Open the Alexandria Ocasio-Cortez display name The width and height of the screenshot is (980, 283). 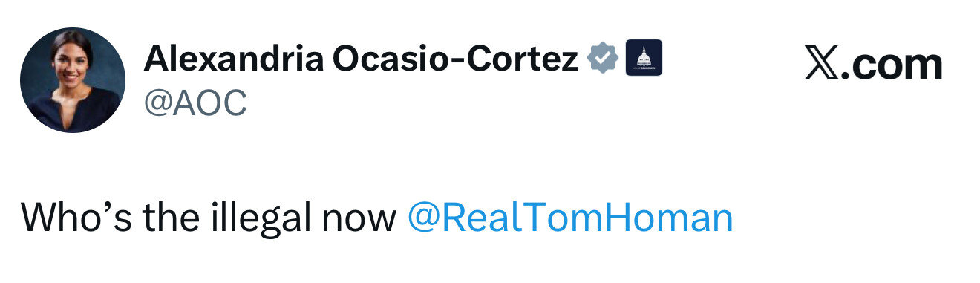click(361, 59)
